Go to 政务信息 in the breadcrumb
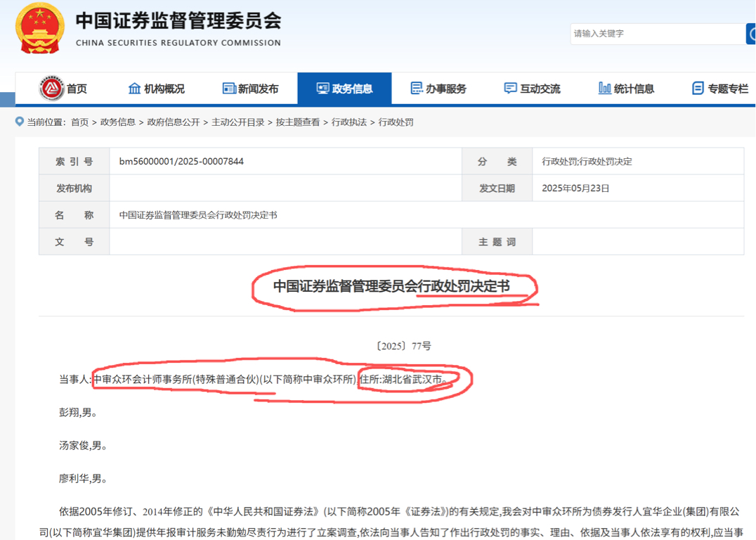 point(117,122)
